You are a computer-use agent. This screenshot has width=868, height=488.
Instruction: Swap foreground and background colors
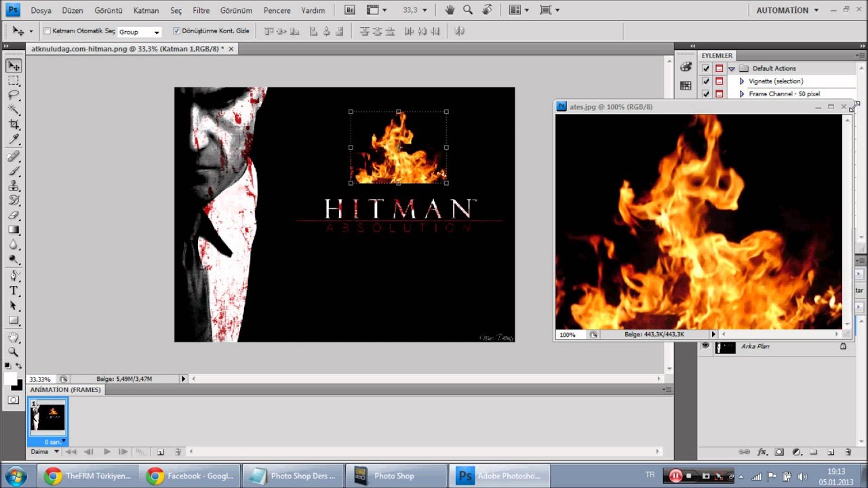(19, 366)
